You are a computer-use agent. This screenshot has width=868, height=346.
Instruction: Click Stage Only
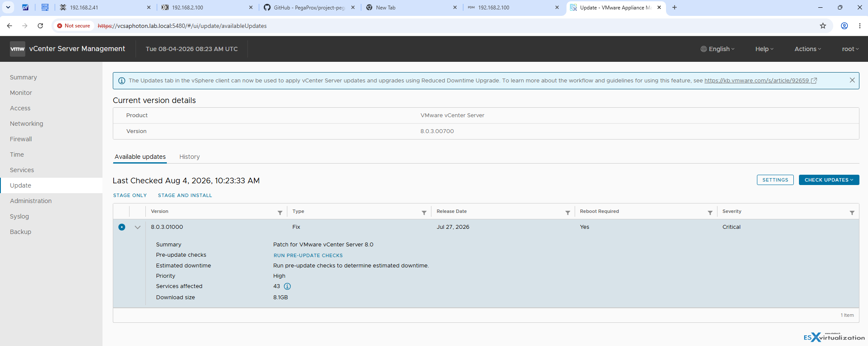(x=130, y=195)
